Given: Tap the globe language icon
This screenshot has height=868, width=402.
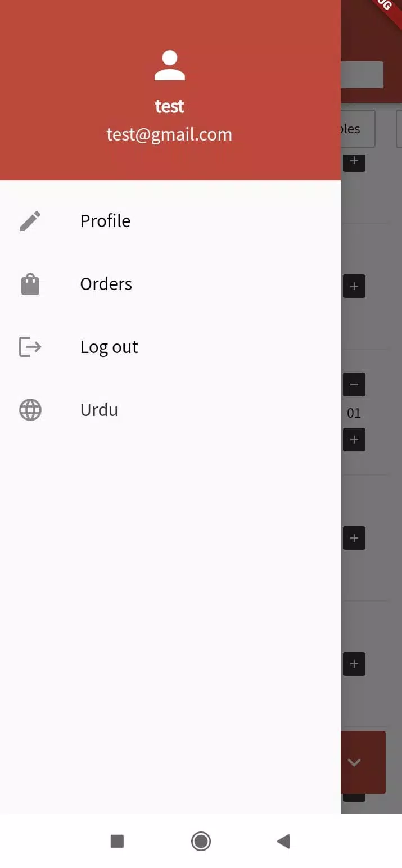Looking at the screenshot, I should (30, 410).
